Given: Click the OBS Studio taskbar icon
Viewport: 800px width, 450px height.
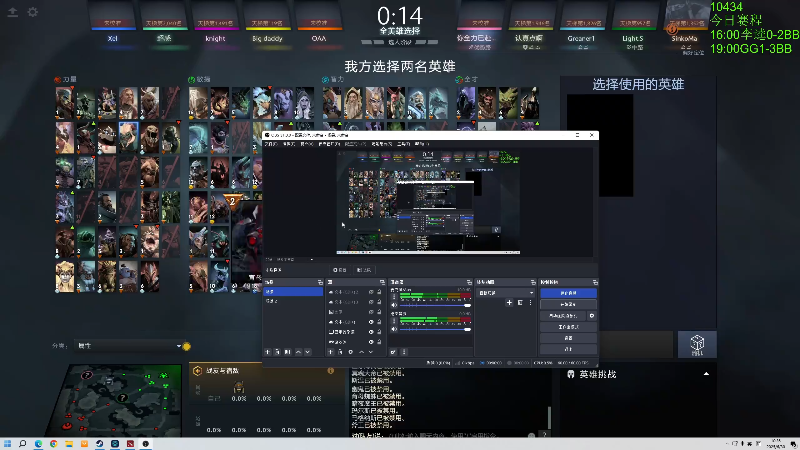Looking at the screenshot, I should point(145,444).
